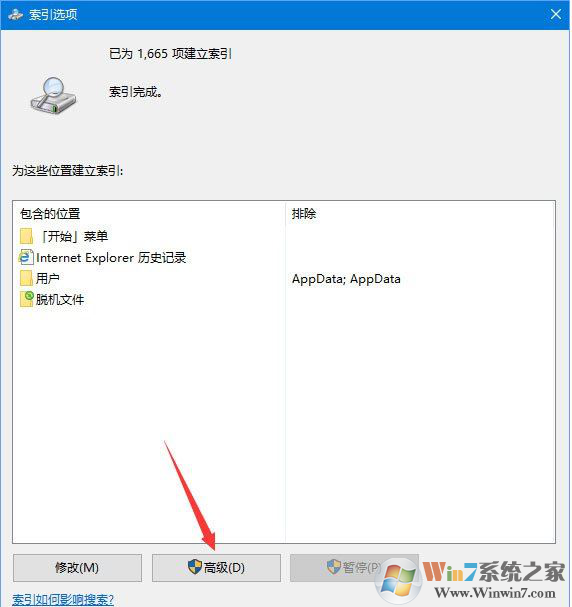572x607 pixels.
Task: Click the title bar 索引选项 window icon
Action: click(15, 15)
